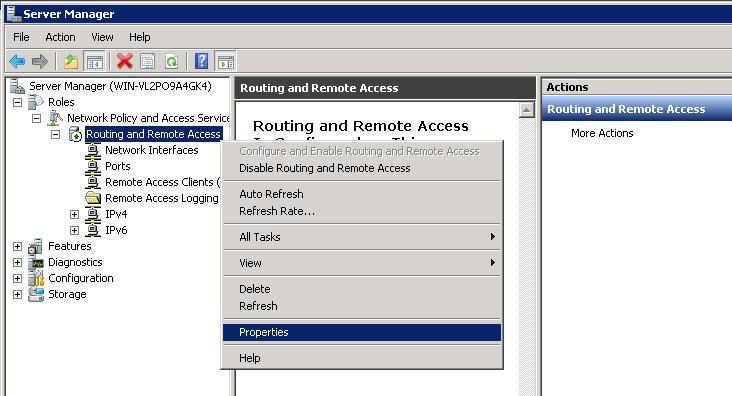This screenshot has height=396, width=732.
Task: Click More Actions in Actions pane
Action: tap(602, 133)
